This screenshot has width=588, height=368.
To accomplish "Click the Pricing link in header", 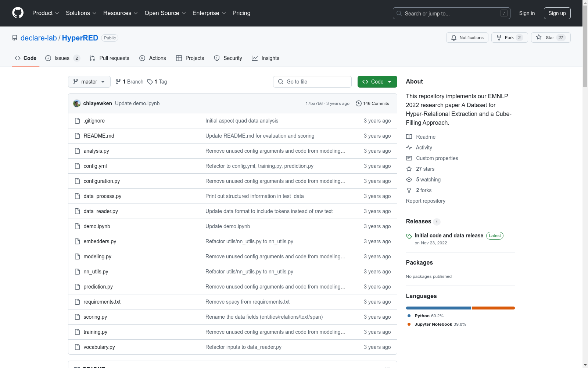I will click(x=241, y=13).
